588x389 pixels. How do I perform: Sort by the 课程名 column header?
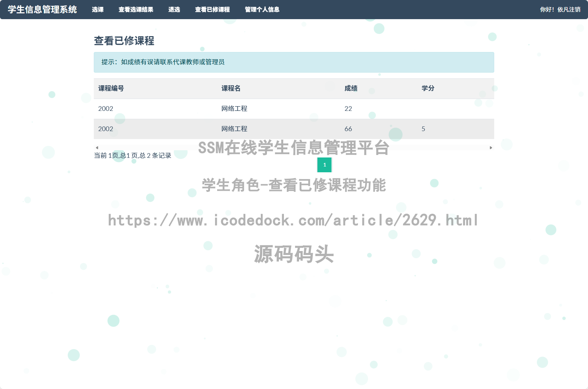pyautogui.click(x=231, y=88)
